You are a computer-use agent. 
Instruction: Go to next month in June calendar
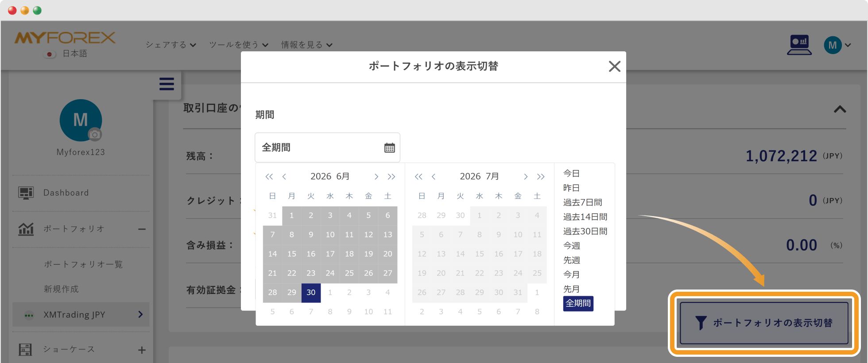(376, 177)
